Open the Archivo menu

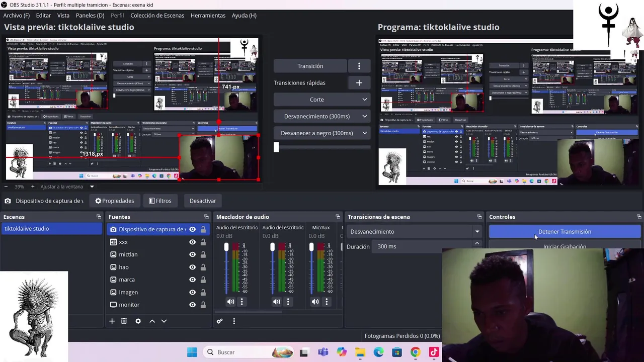pos(16,15)
